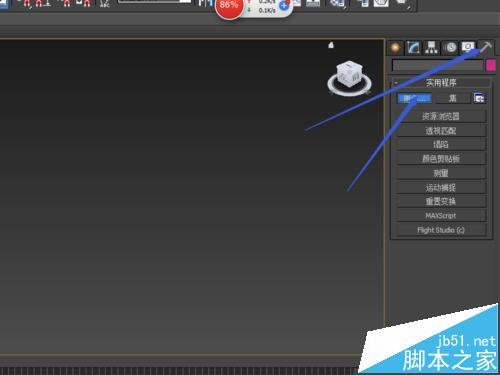Click the highlighted 更多 button

click(x=414, y=98)
